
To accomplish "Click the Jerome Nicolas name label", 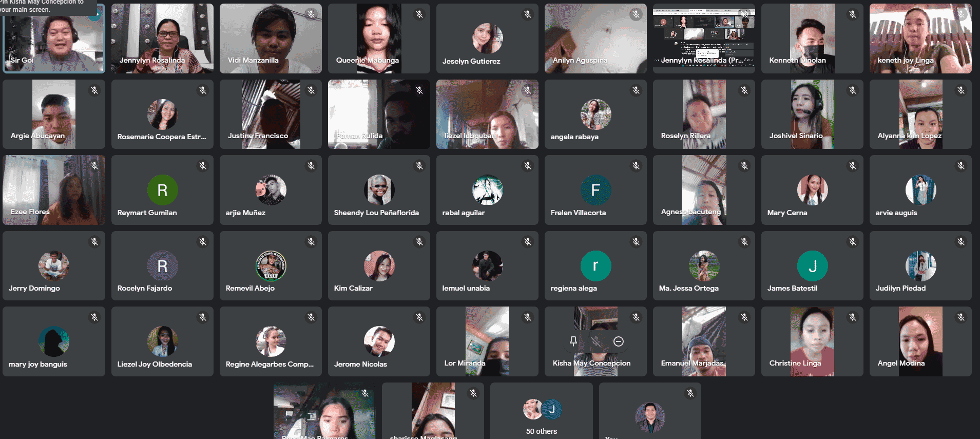I will pos(360,364).
